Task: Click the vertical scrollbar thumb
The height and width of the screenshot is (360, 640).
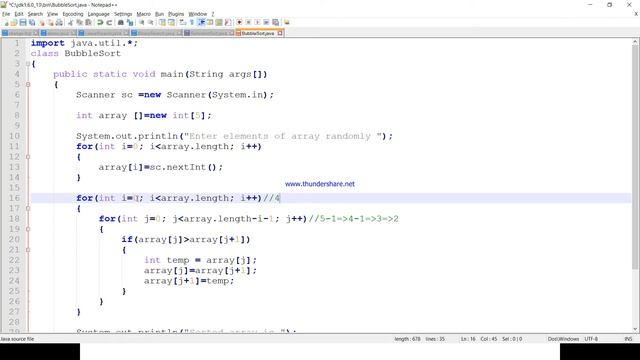Action: 635,157
